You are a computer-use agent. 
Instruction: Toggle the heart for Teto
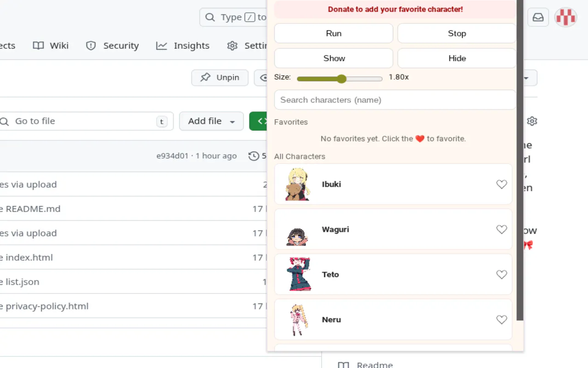[x=502, y=274]
